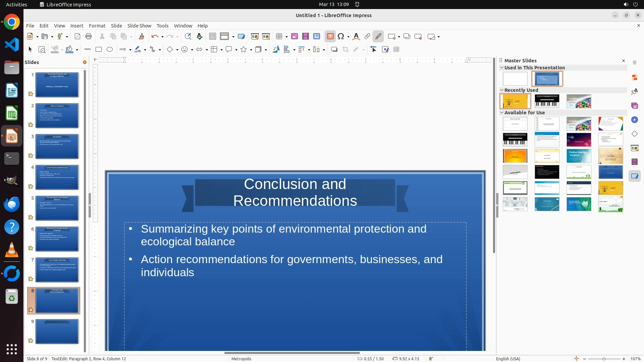The width and height of the screenshot is (644, 362).
Task: Toggle the Shadow formatting button
Action: pyautogui.click(x=334, y=50)
